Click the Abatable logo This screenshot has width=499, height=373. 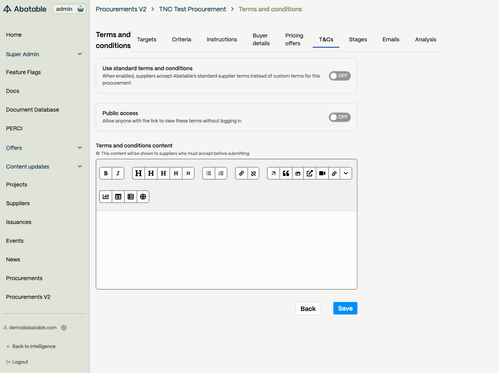click(x=25, y=9)
